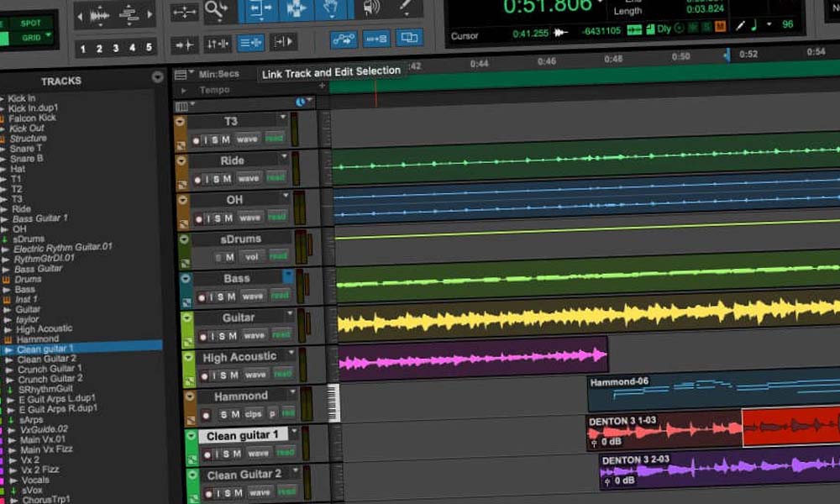Select the Selector tool
Viewport: 840px width, 504px height.
[297, 9]
